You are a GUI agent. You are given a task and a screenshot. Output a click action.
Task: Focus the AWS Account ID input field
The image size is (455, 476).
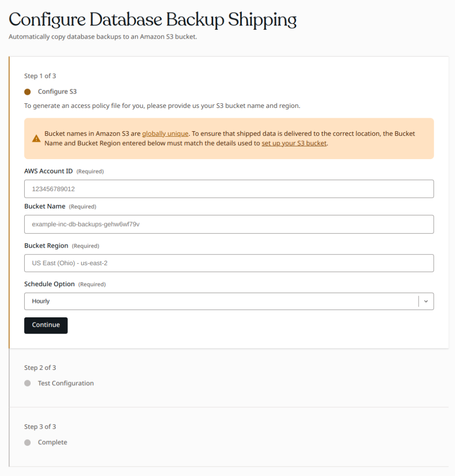click(229, 189)
